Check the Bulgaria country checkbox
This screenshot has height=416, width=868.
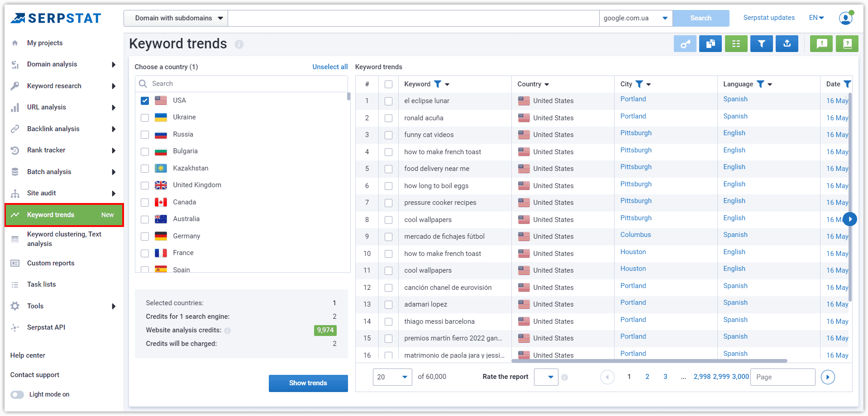tap(145, 151)
